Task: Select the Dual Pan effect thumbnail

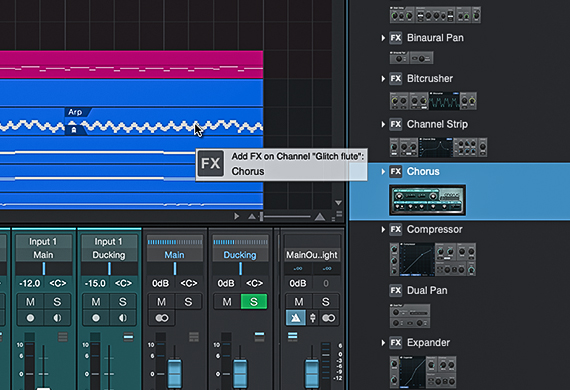Action: click(410, 316)
